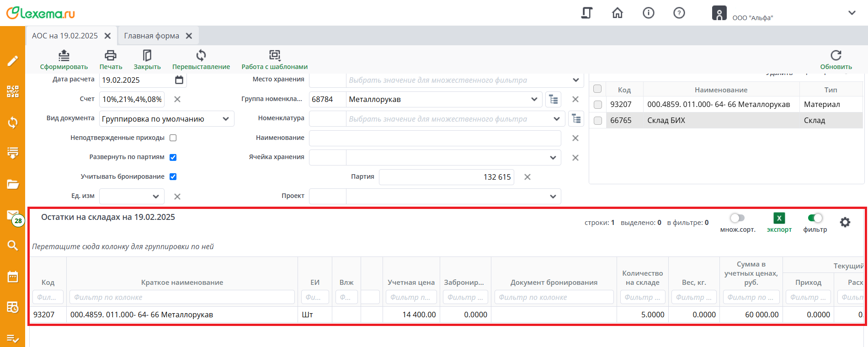This screenshot has height=347, width=868.
Task: Click the Печать printer icon
Action: coord(111,56)
